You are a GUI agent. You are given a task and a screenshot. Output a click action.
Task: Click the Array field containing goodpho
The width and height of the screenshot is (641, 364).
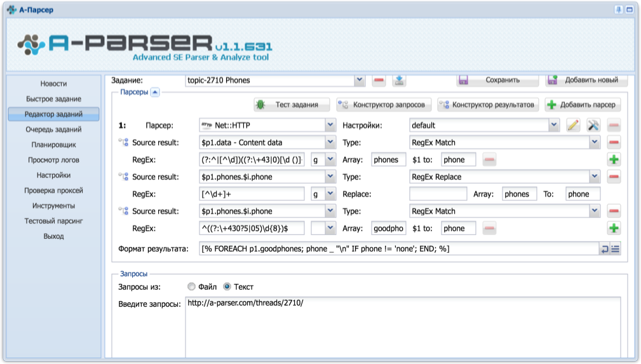click(x=388, y=228)
